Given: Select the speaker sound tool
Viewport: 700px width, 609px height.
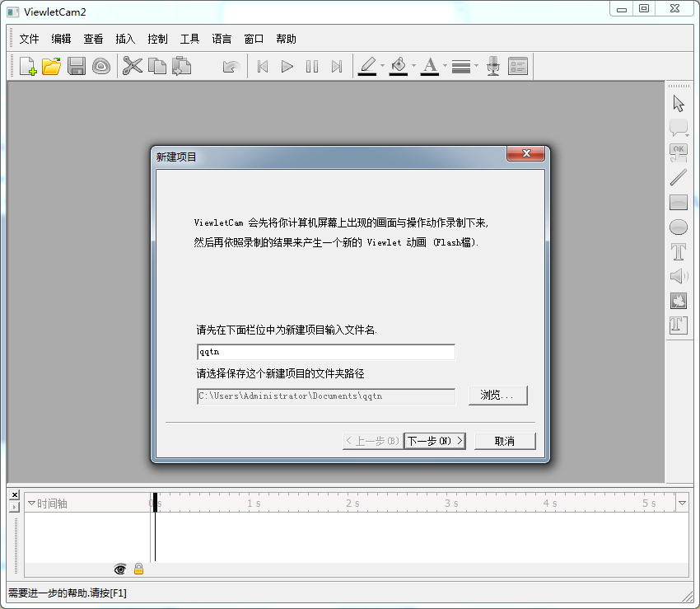Looking at the screenshot, I should [679, 276].
